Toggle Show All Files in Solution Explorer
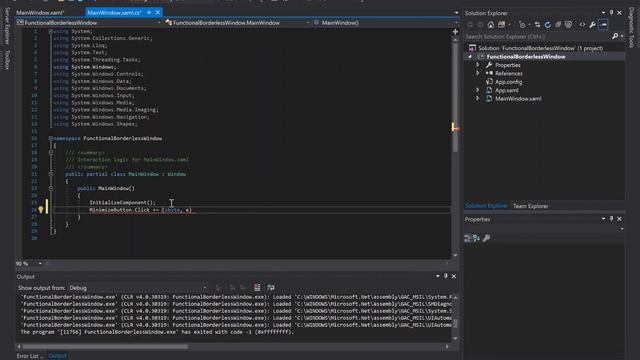This screenshot has height=360, width=640. pos(568,25)
